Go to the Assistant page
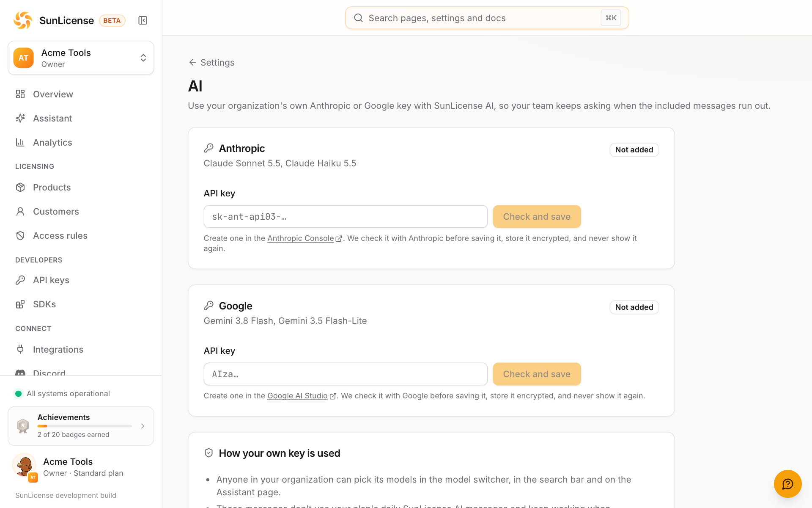812x508 pixels. [x=81, y=118]
